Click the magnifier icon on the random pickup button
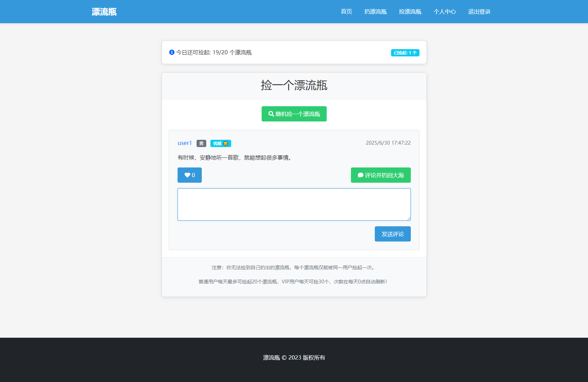Viewport: 588px width, 382px height. (271, 113)
